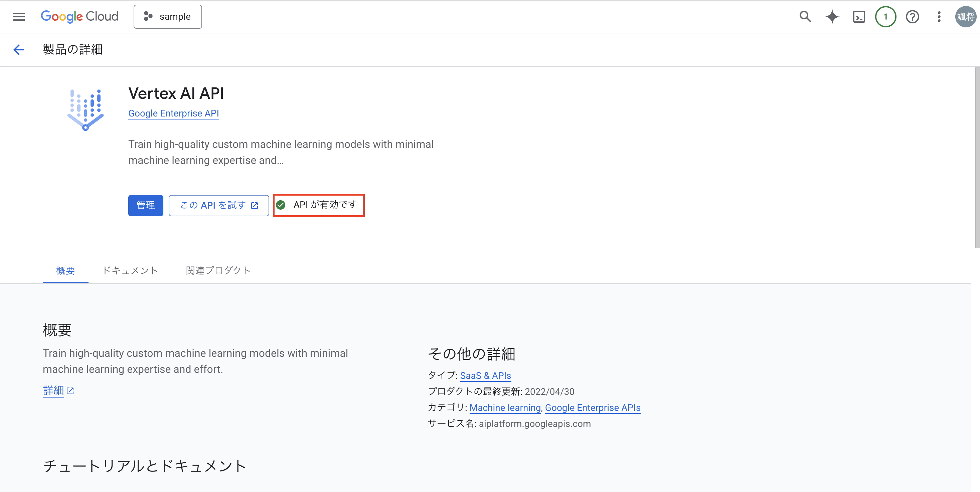Click the Vertex AI API title
Image resolution: width=980 pixels, height=492 pixels.
point(176,93)
